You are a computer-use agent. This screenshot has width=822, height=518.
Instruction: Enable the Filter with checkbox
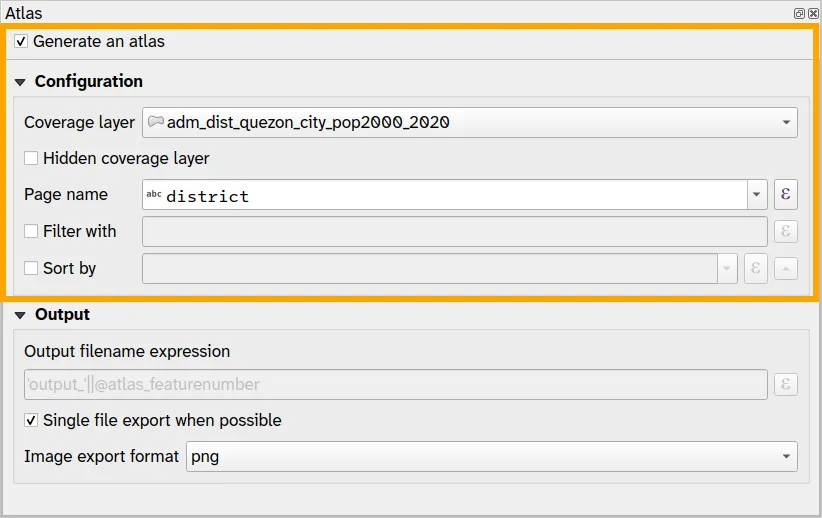pyautogui.click(x=31, y=231)
